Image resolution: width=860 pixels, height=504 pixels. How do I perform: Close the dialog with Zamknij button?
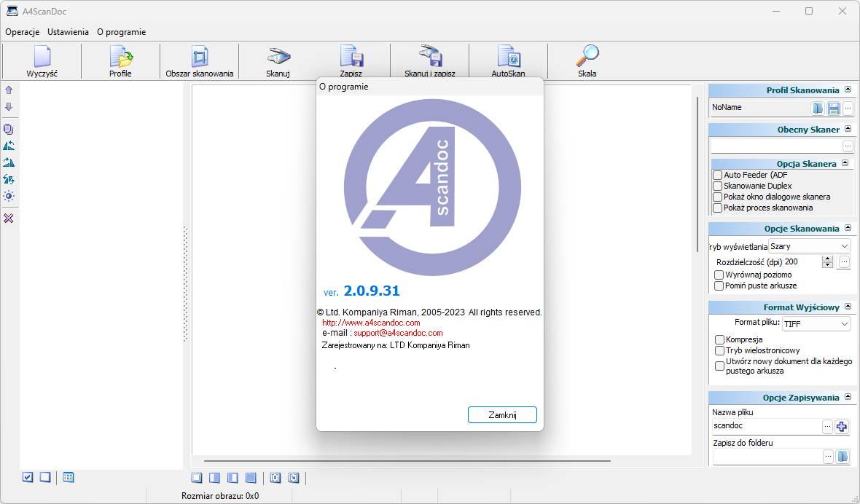[x=502, y=414]
